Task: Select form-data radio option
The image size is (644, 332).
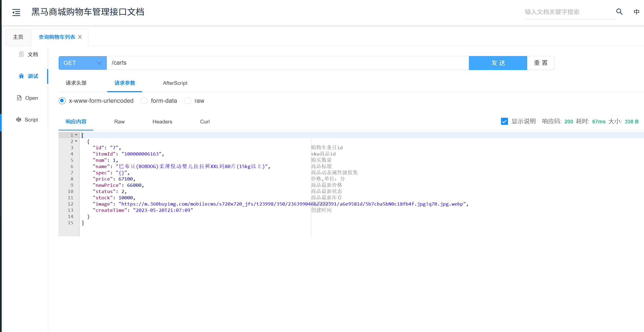Action: click(144, 101)
